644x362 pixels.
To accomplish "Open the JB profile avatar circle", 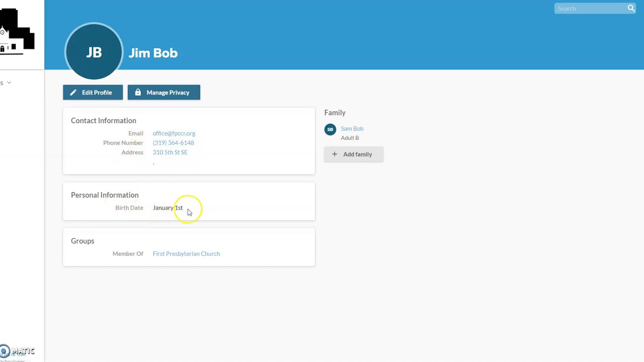I will [94, 51].
